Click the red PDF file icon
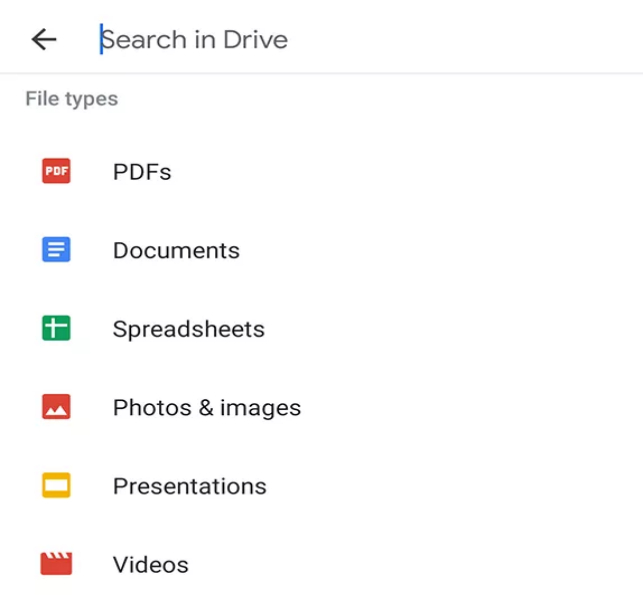The image size is (643, 603). tap(56, 171)
